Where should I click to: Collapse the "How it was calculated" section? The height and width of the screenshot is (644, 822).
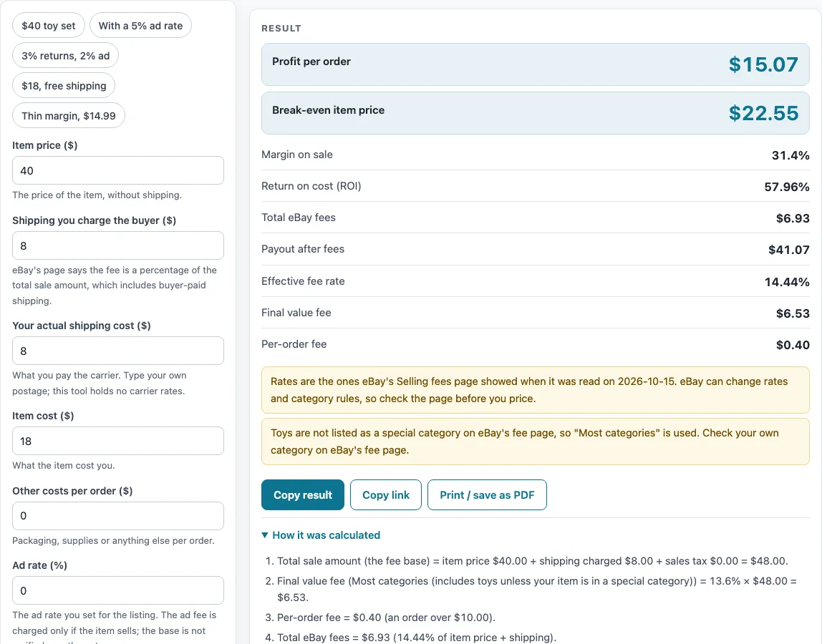pyautogui.click(x=321, y=535)
